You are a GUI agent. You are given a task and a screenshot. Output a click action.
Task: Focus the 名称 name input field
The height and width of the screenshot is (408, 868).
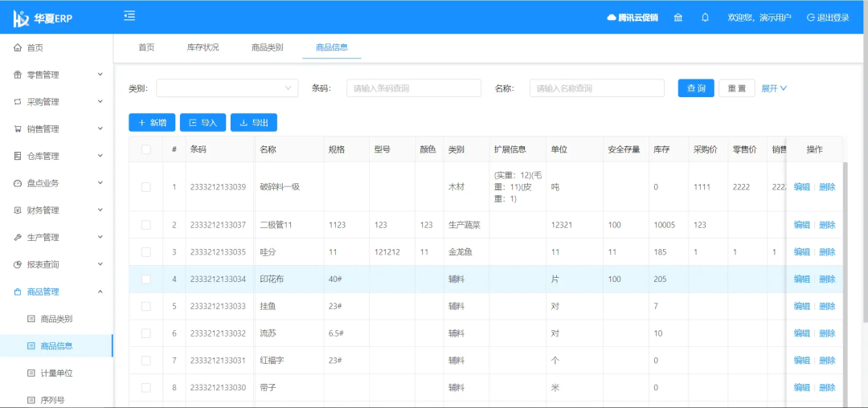(x=596, y=88)
